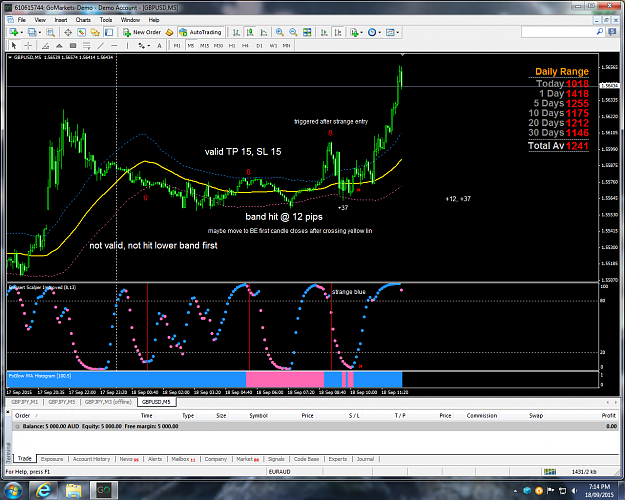Sort by the Profit column header

(609, 415)
